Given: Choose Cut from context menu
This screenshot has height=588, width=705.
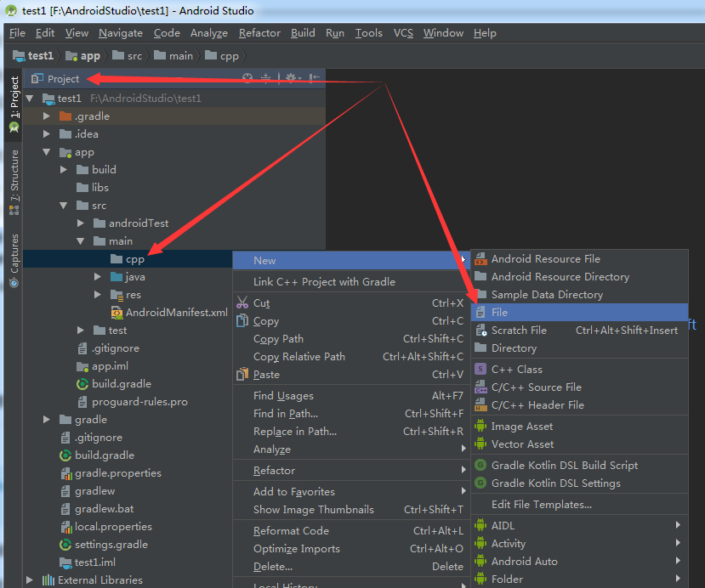Looking at the screenshot, I should (351, 303).
